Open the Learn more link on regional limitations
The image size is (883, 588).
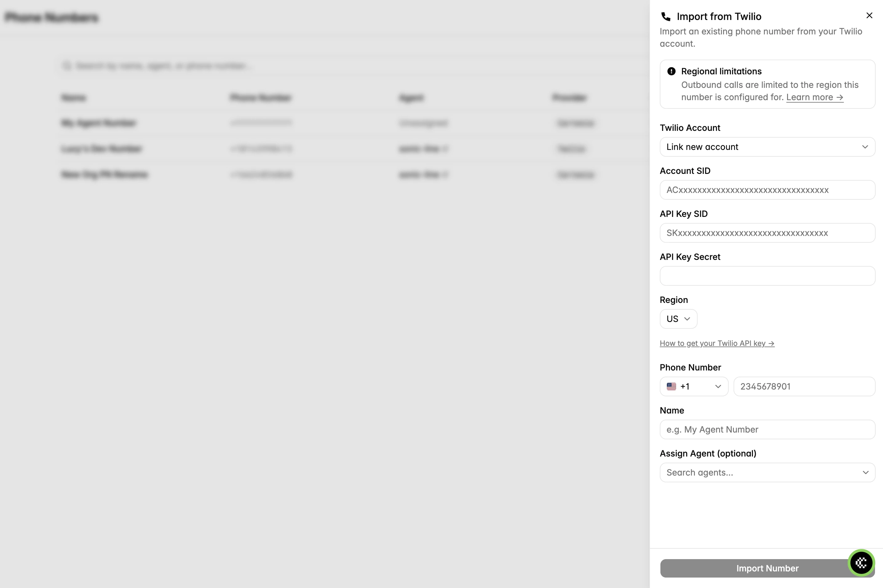815,97
